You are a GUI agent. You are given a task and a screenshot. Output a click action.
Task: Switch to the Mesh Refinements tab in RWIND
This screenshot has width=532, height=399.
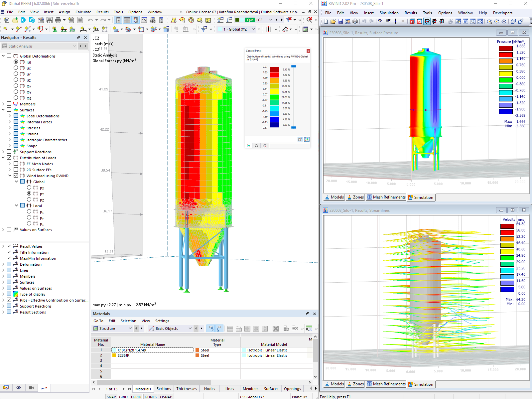pyautogui.click(x=386, y=197)
